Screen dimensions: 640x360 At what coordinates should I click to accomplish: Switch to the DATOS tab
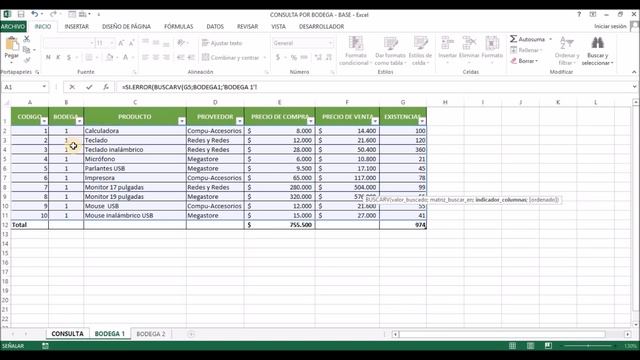pos(215,27)
